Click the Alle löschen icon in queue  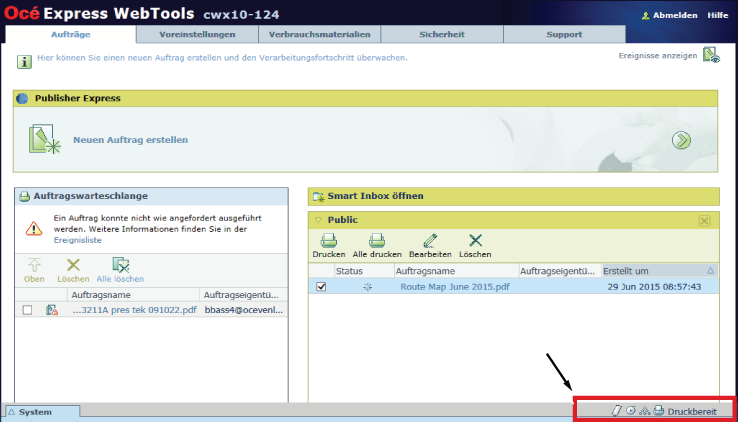pyautogui.click(x=120, y=265)
